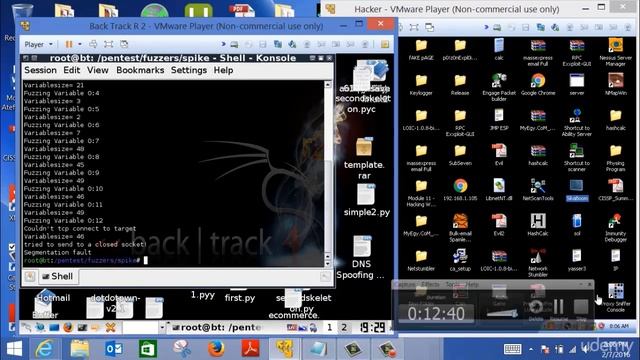Click full screen icon in Hacker VMware toolbar
This screenshot has height=360, width=640.
[x=414, y=27]
